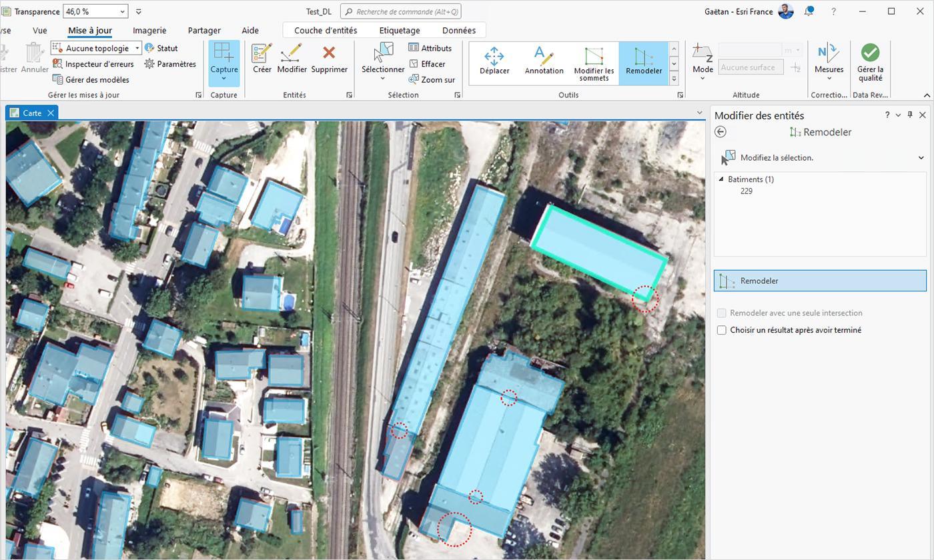Click the notifications bell icon
Image resolution: width=934 pixels, height=560 pixels.
(809, 11)
